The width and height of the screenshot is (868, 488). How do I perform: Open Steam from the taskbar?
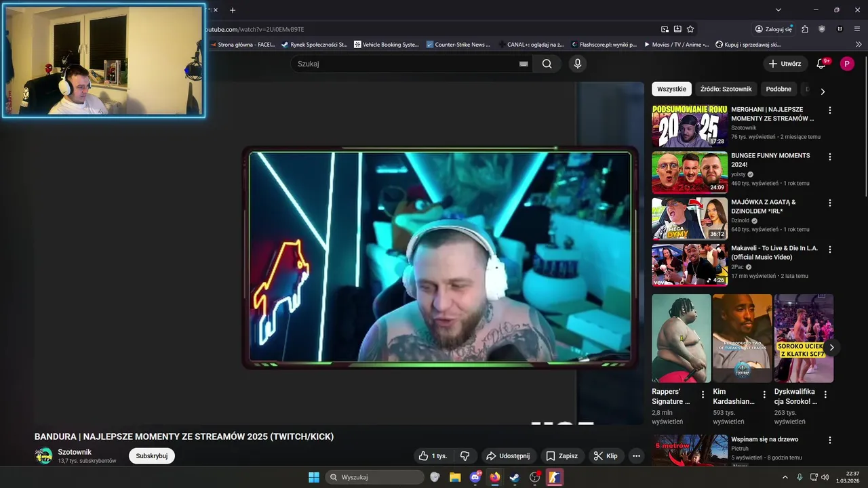pos(515,477)
